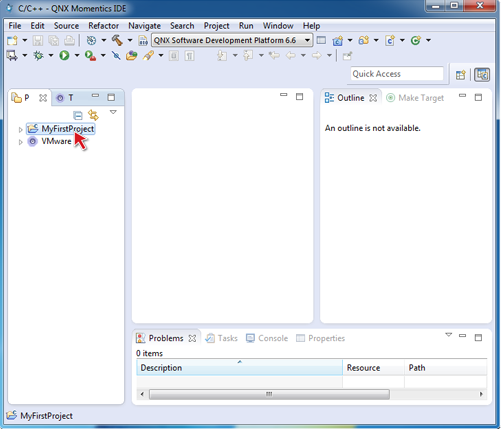Viewport: 504px width, 432px height.
Task: Open the Refactor menu
Action: pyautogui.click(x=103, y=26)
